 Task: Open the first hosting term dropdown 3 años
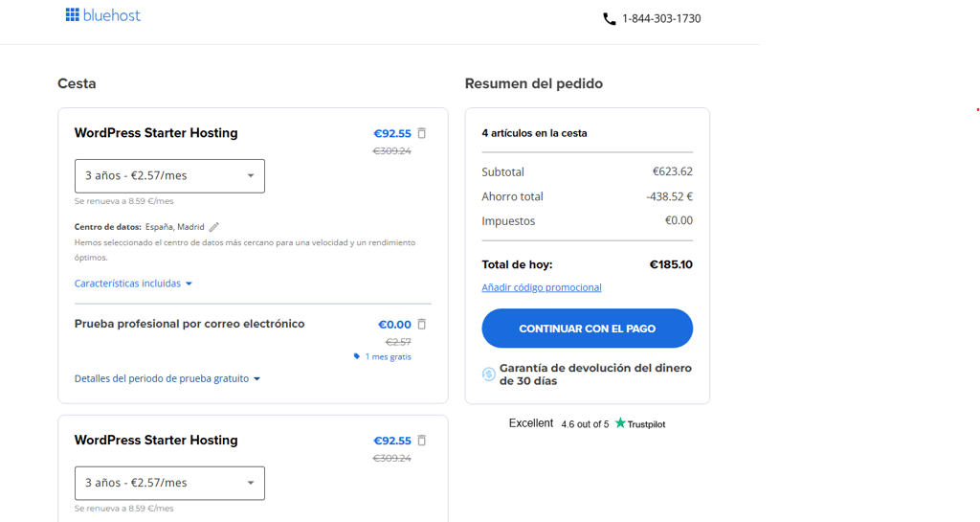pyautogui.click(x=169, y=175)
